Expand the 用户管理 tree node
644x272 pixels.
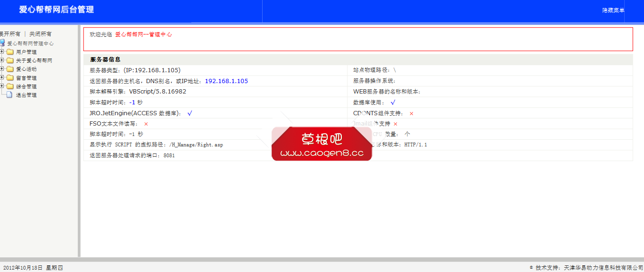coord(2,51)
